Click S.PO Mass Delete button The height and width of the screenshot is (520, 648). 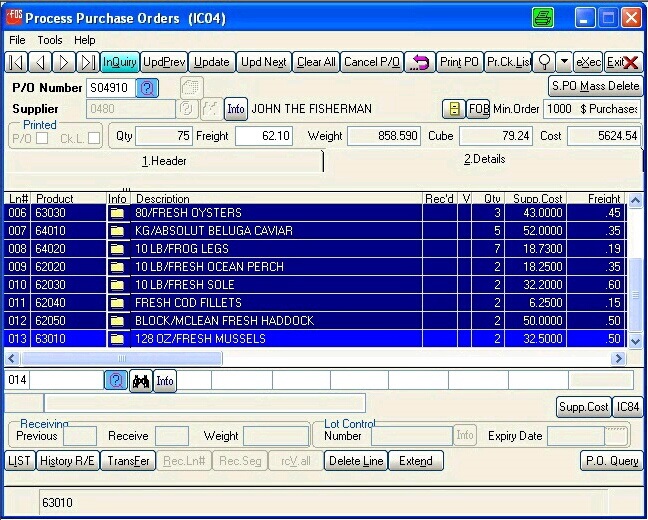point(596,86)
